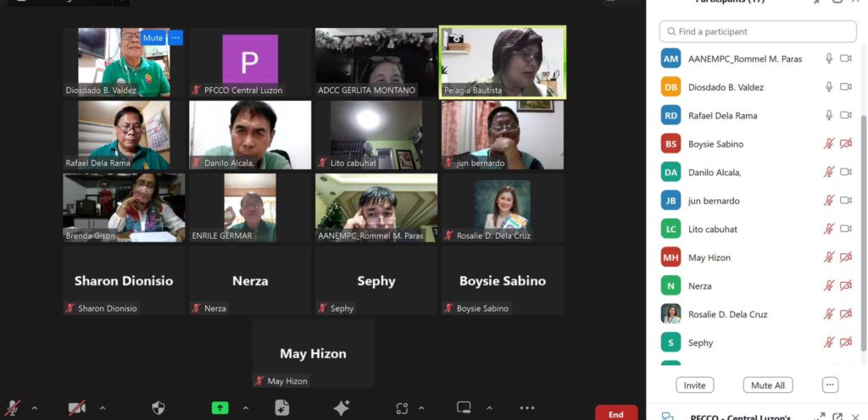This screenshot has height=420, width=868.
Task: Click camera-off icon for Boysie Sabino in list
Action: (846, 144)
